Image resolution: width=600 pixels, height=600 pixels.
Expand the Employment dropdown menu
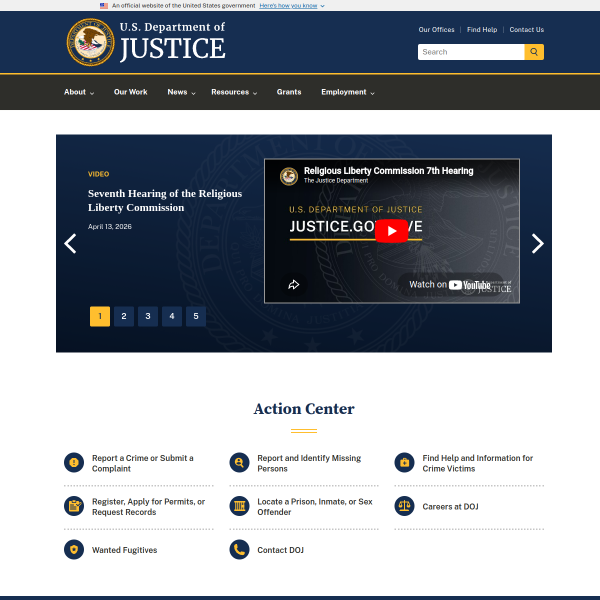tap(347, 92)
